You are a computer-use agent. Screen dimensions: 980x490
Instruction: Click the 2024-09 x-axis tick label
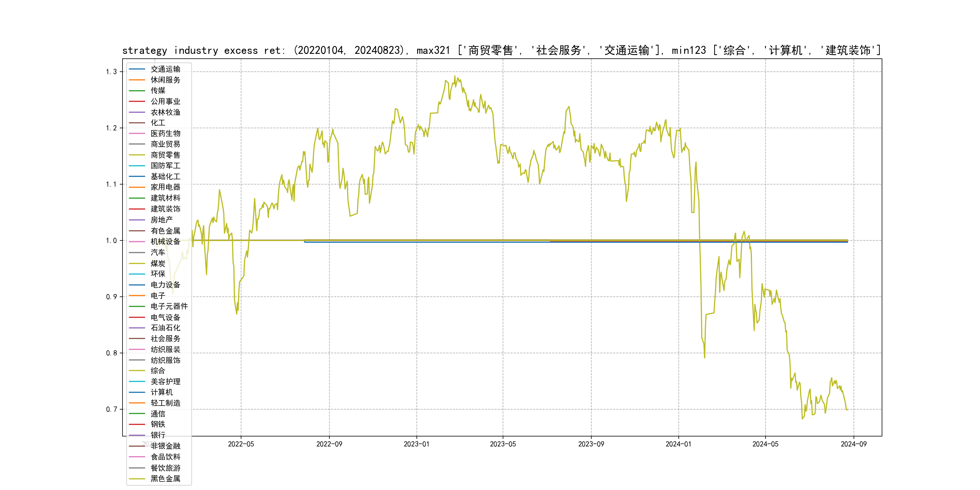coord(853,444)
